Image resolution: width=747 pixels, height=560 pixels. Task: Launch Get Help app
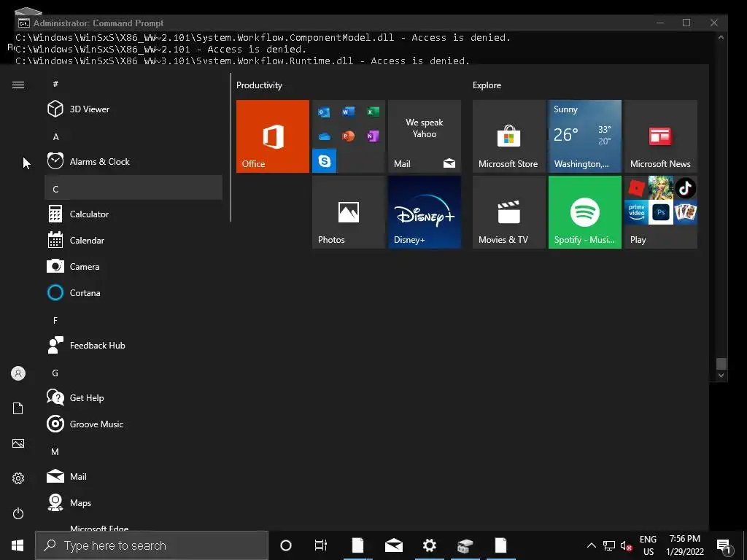(133, 397)
